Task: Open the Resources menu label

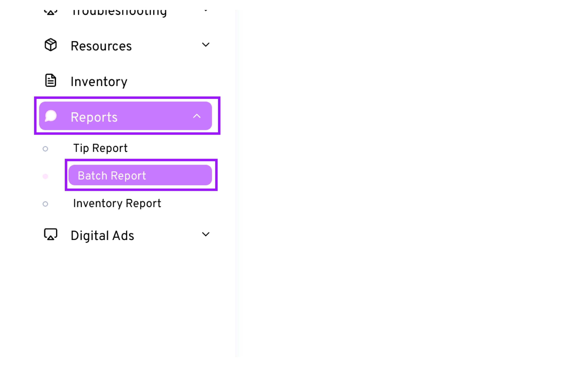Action: 101,46
